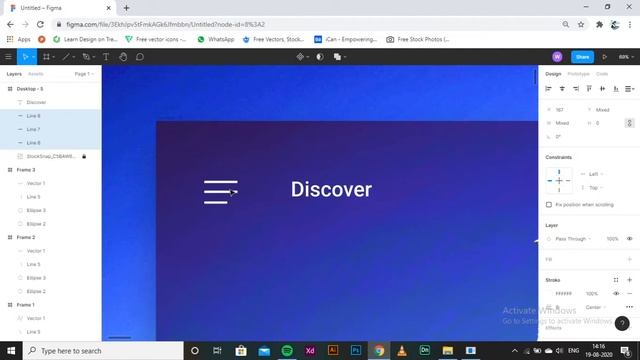
Task: Select the Move tool in toolbar
Action: (x=25, y=57)
